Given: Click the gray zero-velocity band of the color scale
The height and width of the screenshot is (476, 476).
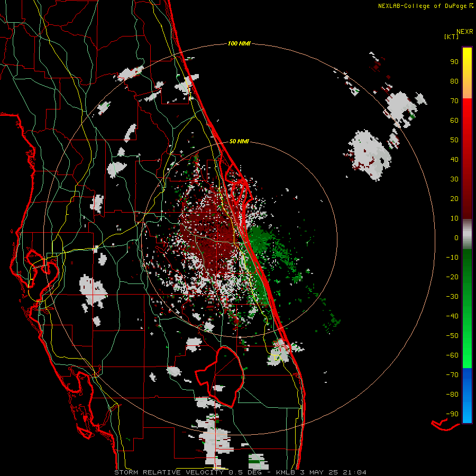Looking at the screenshot, I should pos(467,234).
